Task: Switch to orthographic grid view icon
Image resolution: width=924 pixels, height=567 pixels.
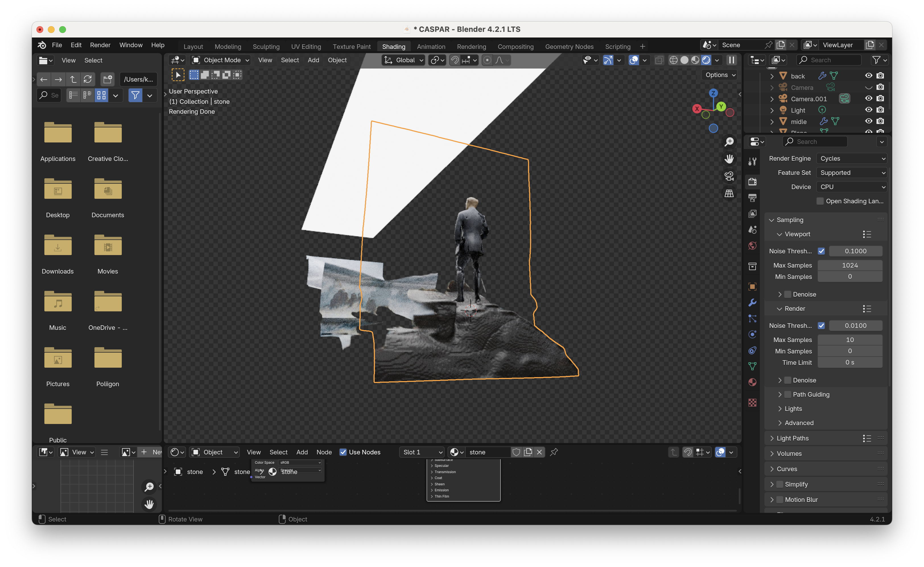Action: (729, 193)
